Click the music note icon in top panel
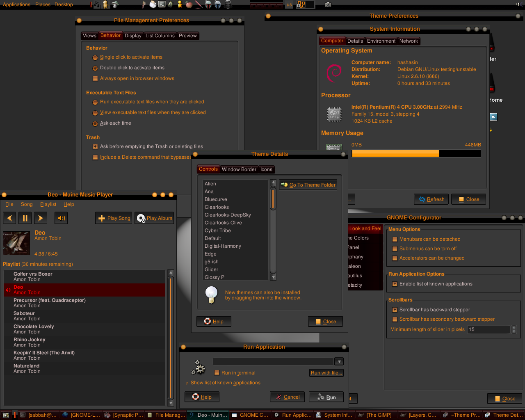 point(97,5)
